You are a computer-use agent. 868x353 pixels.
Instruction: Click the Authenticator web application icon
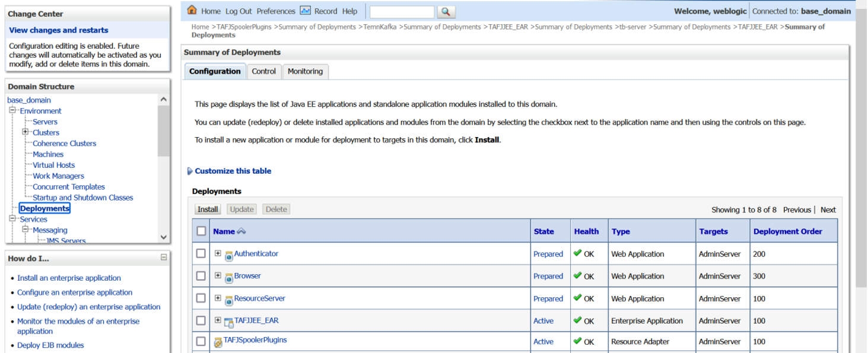click(229, 256)
